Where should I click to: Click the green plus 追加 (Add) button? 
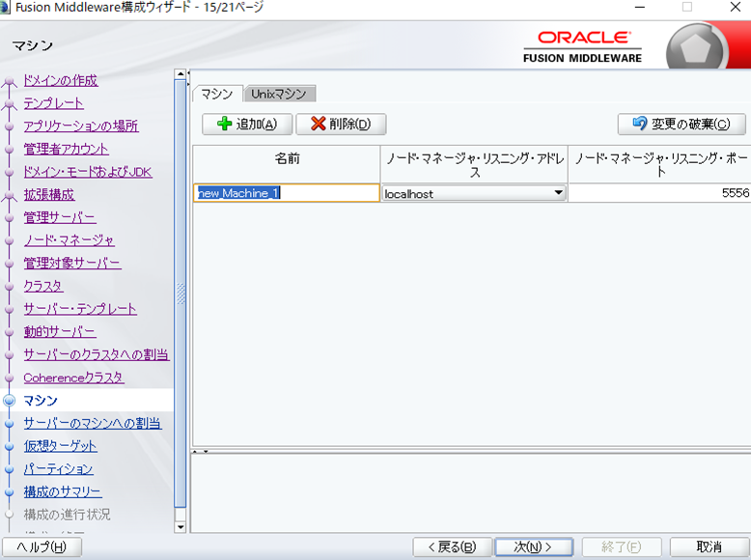pos(247,124)
